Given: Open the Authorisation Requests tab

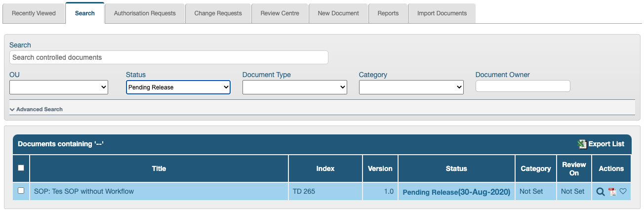Looking at the screenshot, I should [145, 13].
